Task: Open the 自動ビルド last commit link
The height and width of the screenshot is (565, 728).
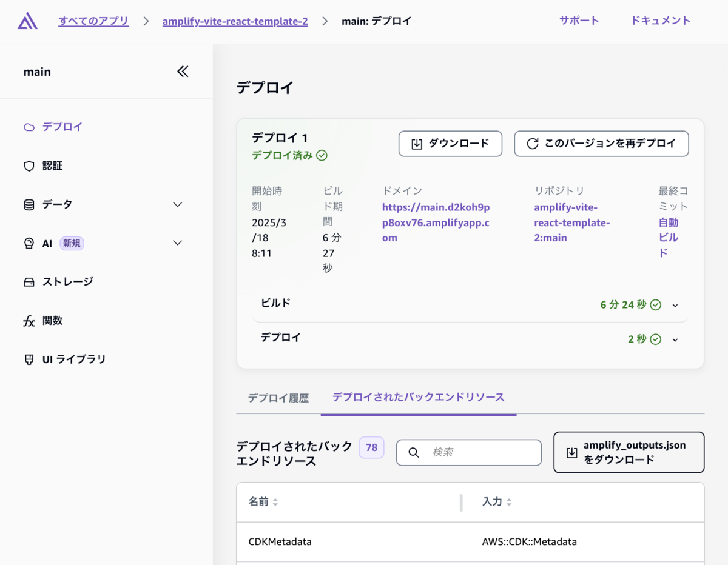Action: coord(669,238)
